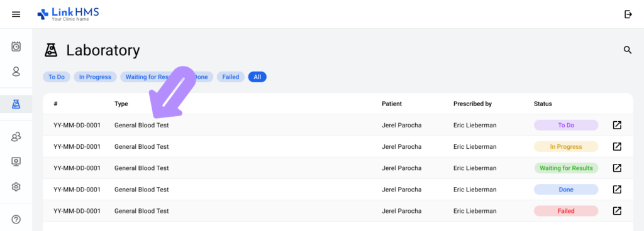Open the patient profile sidebar icon
The image size is (644, 231).
click(x=16, y=72)
